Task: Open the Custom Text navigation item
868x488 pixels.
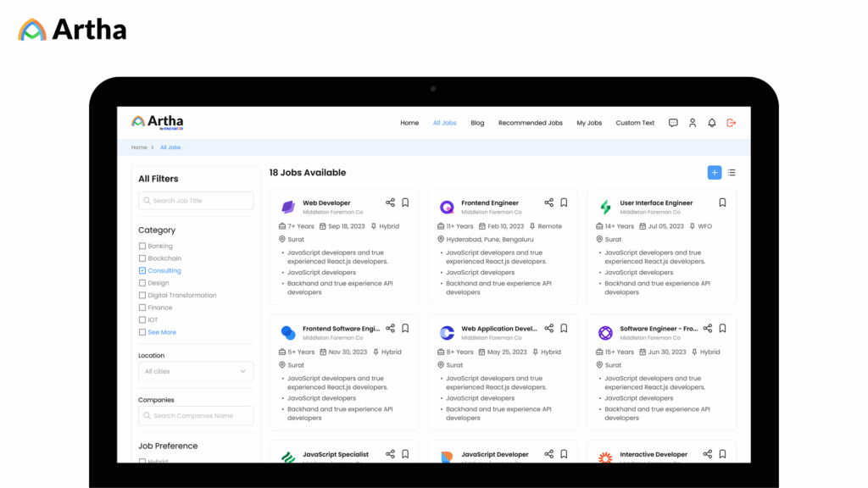Action: (635, 123)
